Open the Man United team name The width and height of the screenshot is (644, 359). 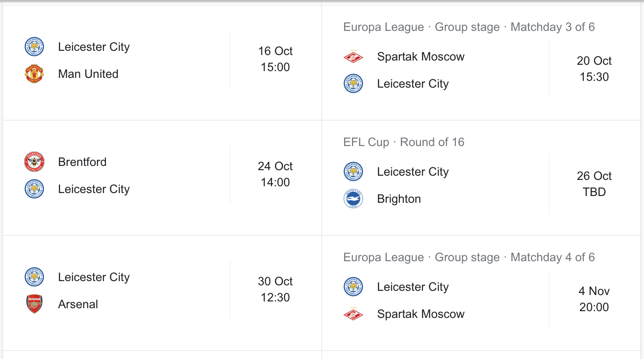pos(88,74)
